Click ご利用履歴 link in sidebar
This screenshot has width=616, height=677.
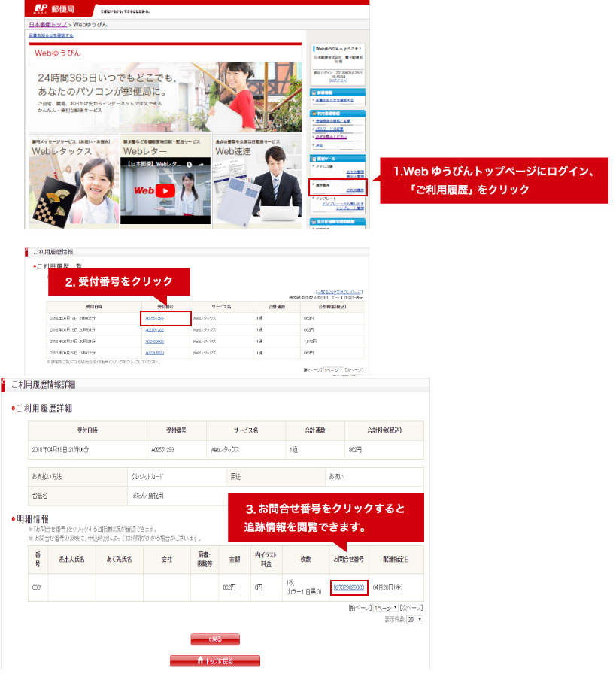pyautogui.click(x=355, y=191)
